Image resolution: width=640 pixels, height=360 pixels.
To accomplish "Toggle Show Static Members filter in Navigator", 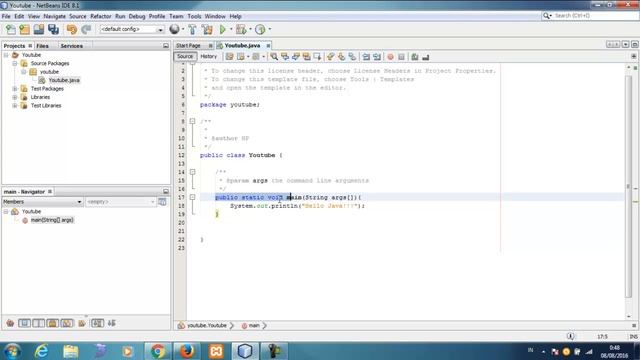I will pyautogui.click(x=38, y=323).
